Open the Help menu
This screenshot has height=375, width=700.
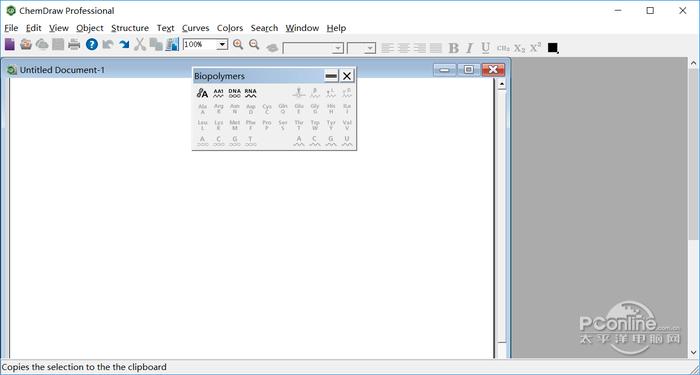pos(336,28)
